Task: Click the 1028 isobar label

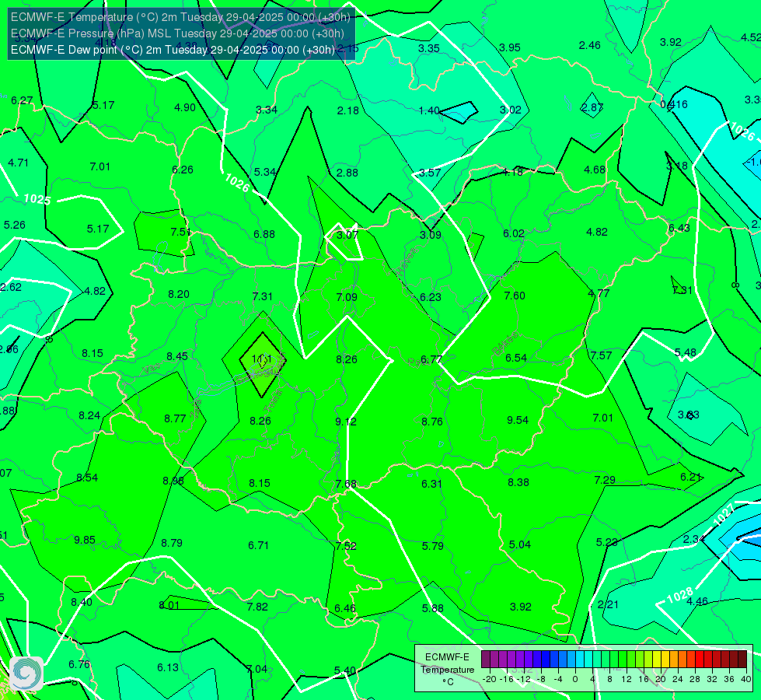Action: coord(679,596)
